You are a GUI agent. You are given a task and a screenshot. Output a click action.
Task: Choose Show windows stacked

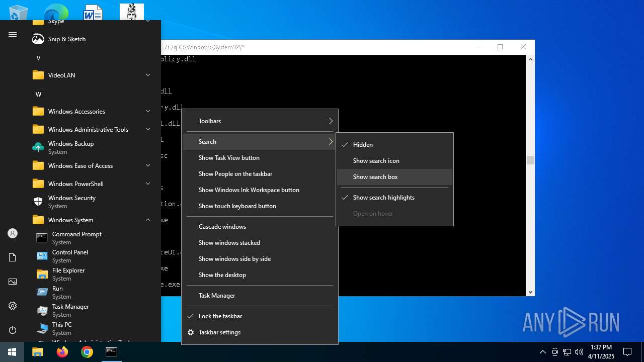pyautogui.click(x=260, y=243)
